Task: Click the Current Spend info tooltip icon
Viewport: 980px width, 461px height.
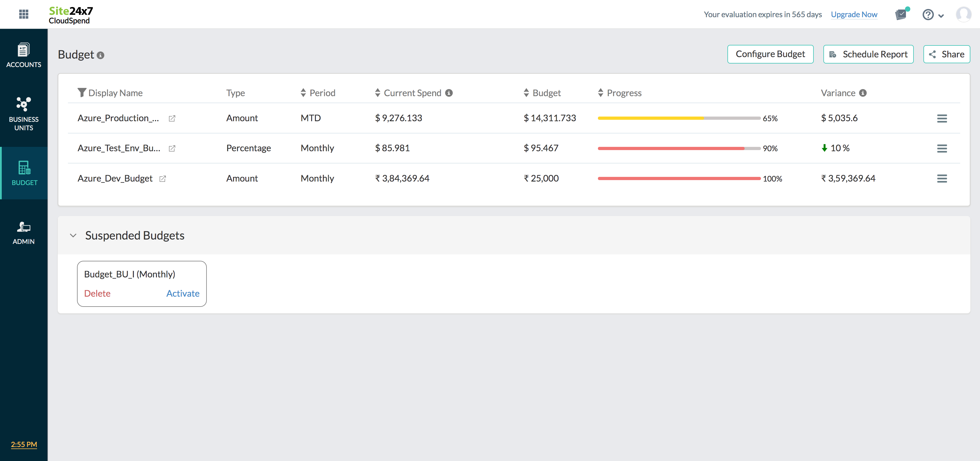Action: (449, 92)
